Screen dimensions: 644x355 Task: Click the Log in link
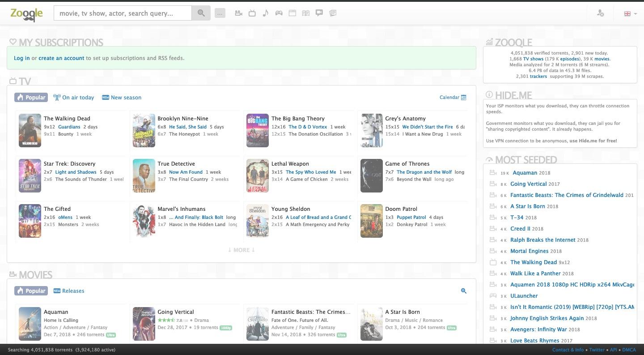click(22, 58)
